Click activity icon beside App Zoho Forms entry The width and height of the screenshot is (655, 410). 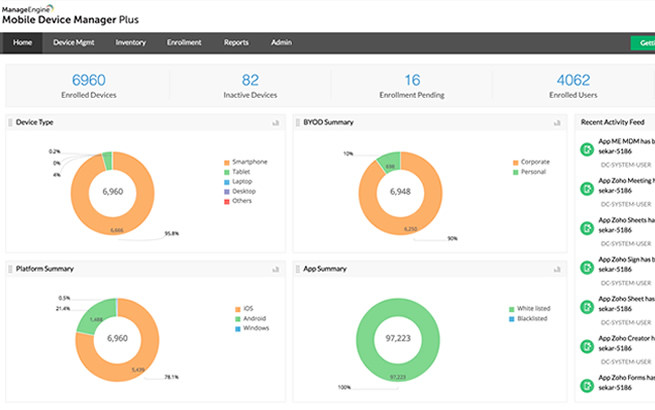pyautogui.click(x=587, y=386)
